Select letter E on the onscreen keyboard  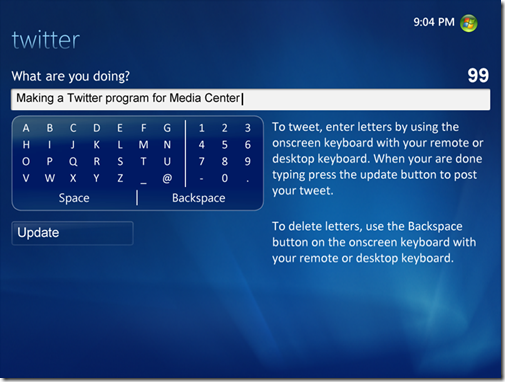120,128
